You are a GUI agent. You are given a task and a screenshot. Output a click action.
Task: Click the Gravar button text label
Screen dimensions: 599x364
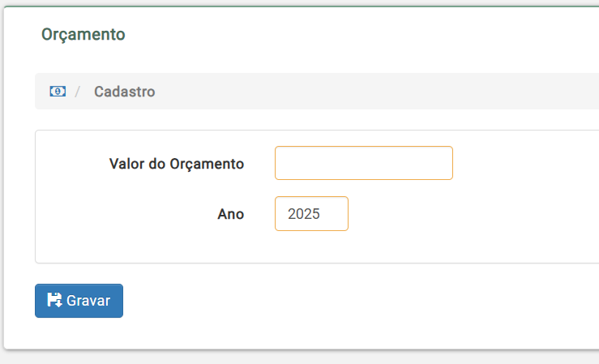[x=88, y=301]
